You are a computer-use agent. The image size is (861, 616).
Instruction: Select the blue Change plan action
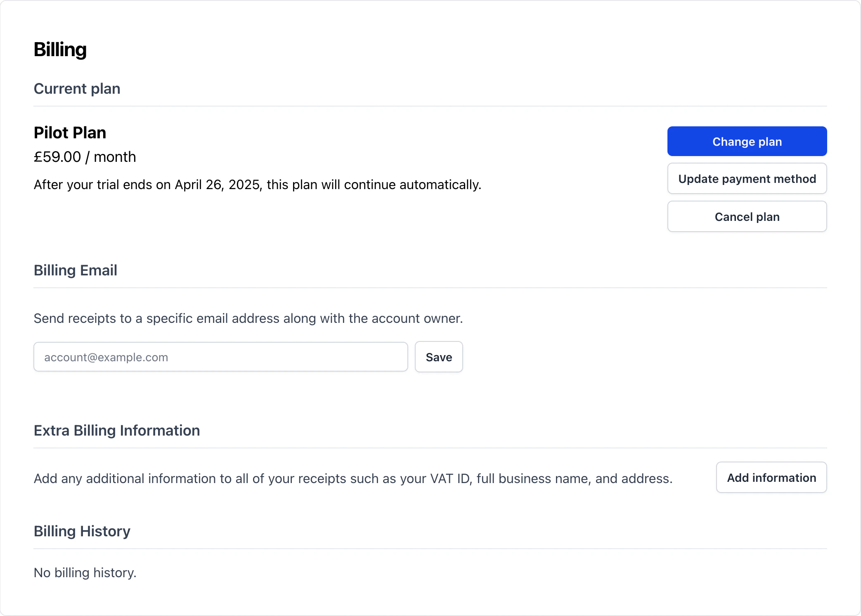tap(747, 142)
